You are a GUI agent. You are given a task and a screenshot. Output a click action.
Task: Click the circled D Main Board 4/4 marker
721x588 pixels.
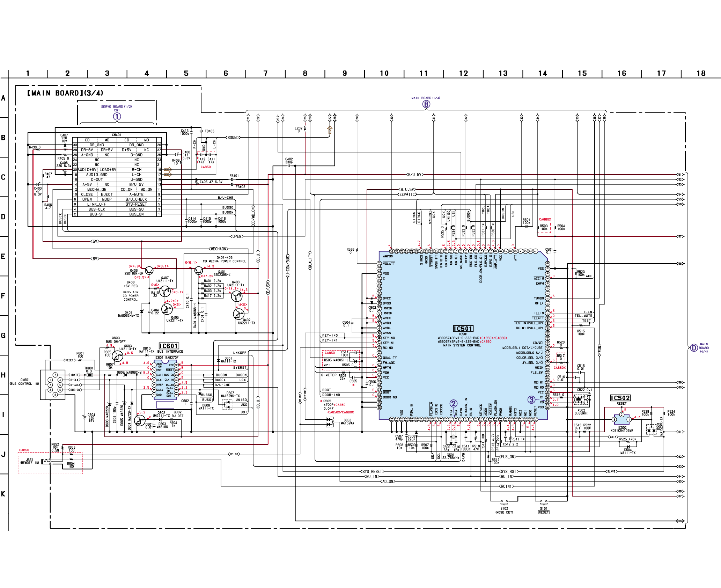[694, 348]
